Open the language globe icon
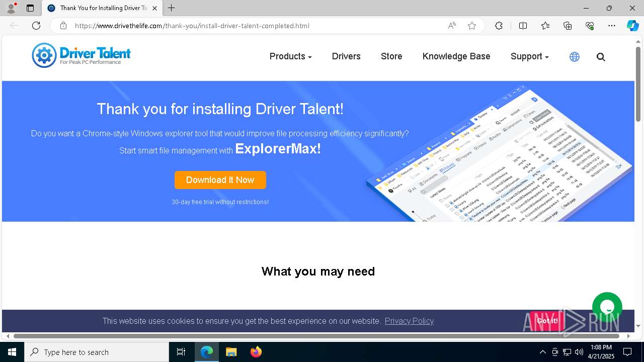644x362 pixels. click(x=575, y=57)
